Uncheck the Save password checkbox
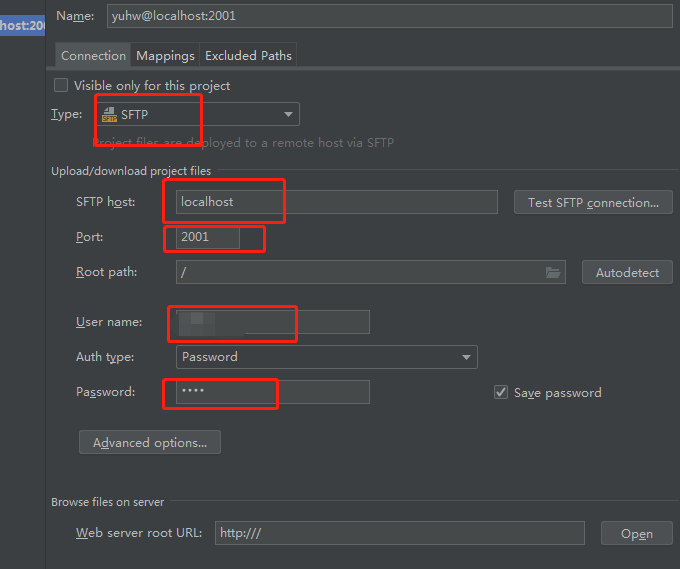The width and height of the screenshot is (680, 569). pos(501,393)
